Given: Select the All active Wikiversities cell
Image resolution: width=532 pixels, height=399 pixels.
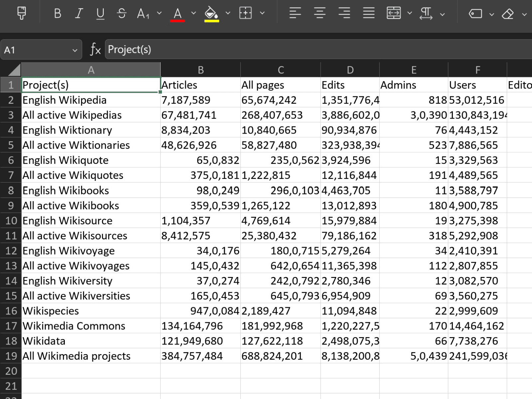Looking at the screenshot, I should tap(91, 296).
